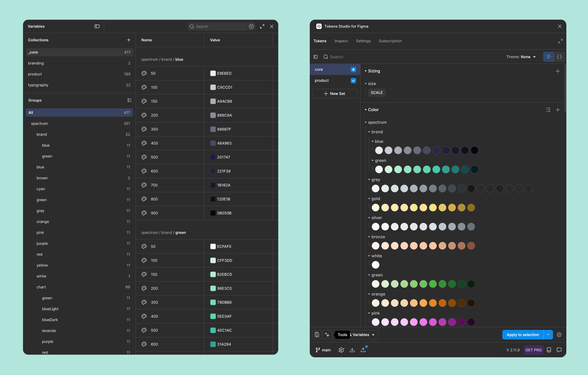
Task: Pull tokens from remote with download icon
Action: point(352,350)
